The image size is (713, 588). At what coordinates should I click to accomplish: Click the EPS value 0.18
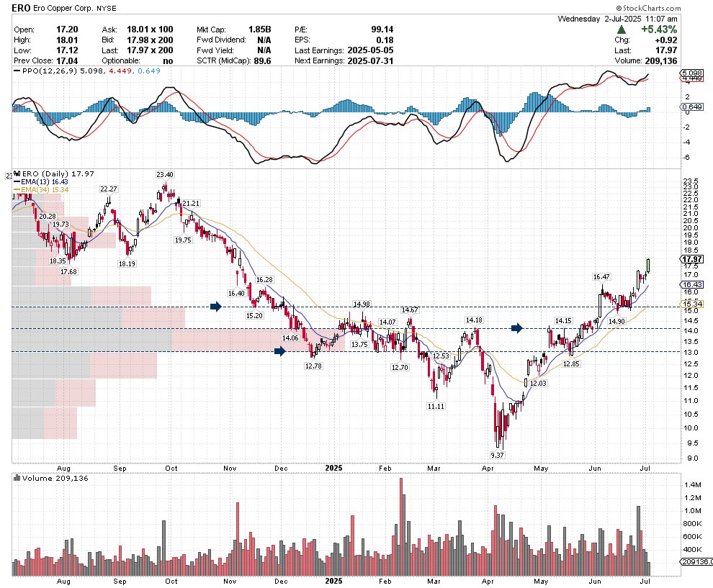pos(385,40)
